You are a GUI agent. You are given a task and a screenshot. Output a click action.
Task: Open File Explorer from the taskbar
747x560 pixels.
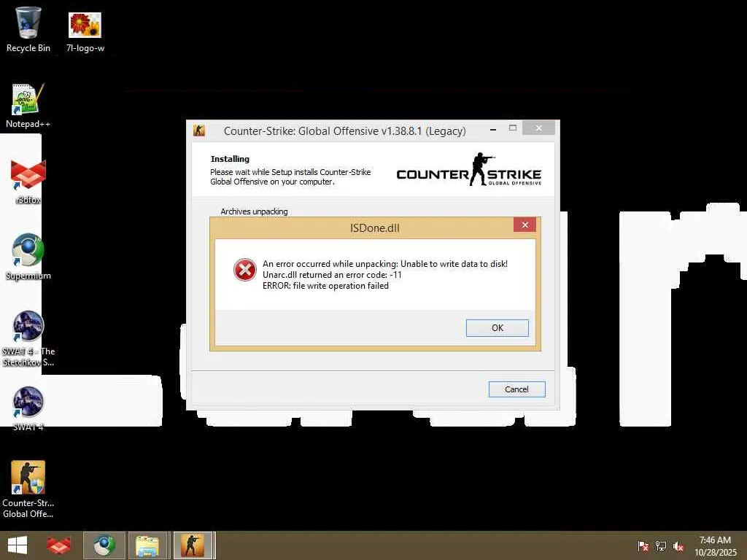pyautogui.click(x=147, y=545)
